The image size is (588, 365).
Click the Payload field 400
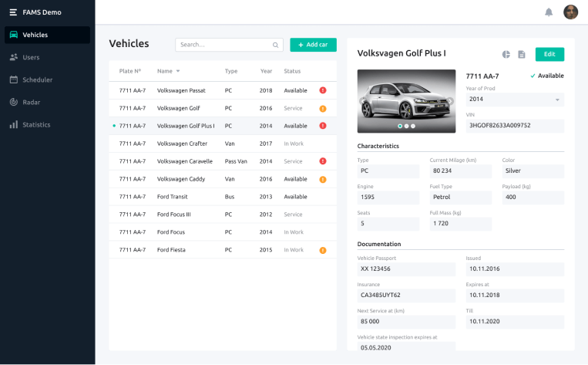tap(533, 197)
